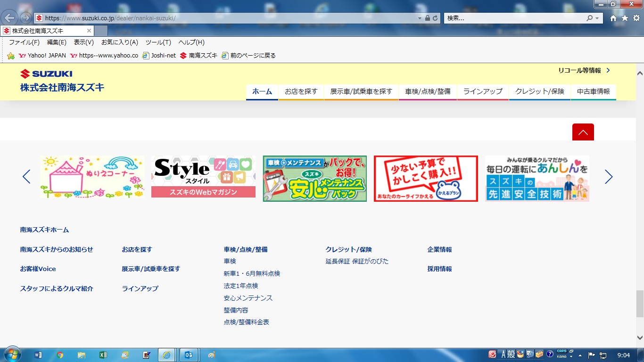Image resolution: width=644 pixels, height=362 pixels.
Task: Open Outlook from the taskbar
Action: pyautogui.click(x=189, y=355)
